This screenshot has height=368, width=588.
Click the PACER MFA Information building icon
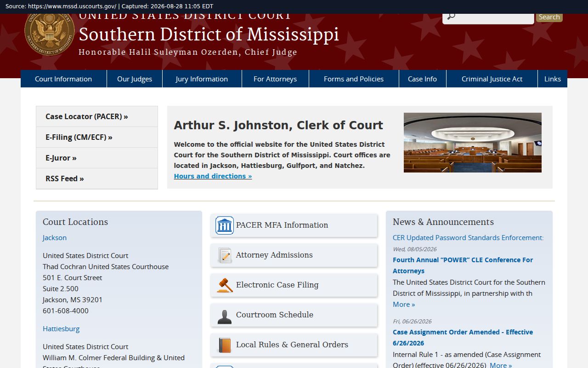[x=225, y=225]
